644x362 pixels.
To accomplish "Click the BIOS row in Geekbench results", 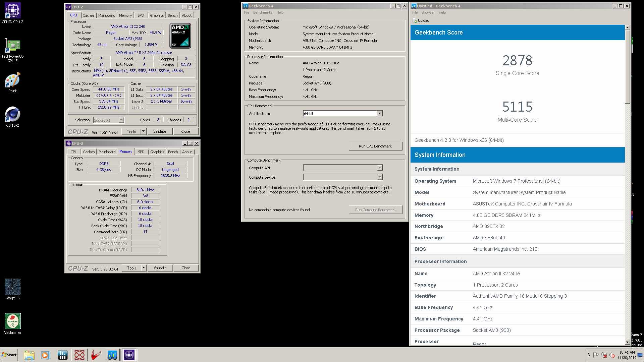I will [x=517, y=249].
